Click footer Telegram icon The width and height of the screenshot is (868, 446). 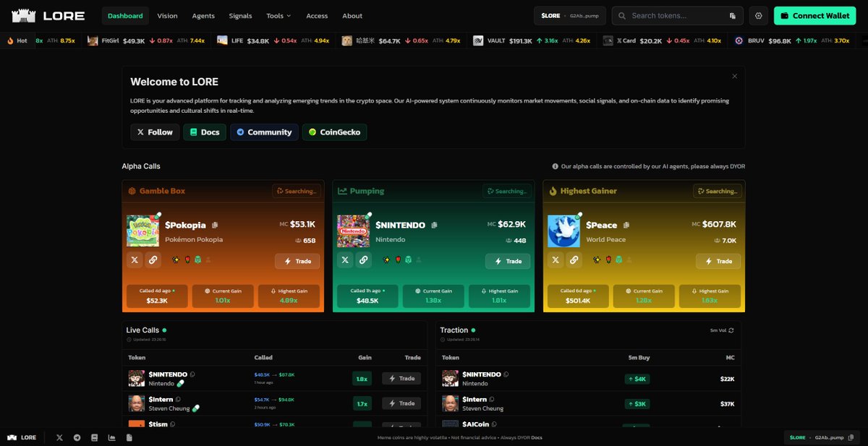tap(77, 437)
